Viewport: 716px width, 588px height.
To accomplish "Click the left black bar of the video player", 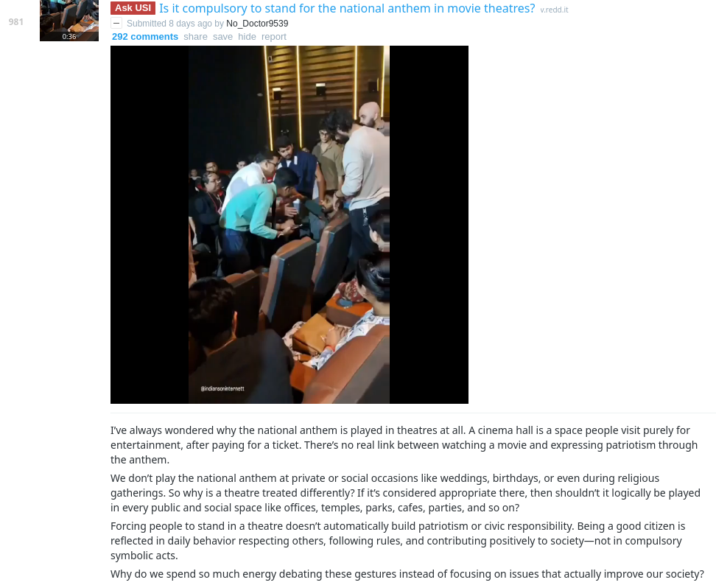I will [x=150, y=224].
